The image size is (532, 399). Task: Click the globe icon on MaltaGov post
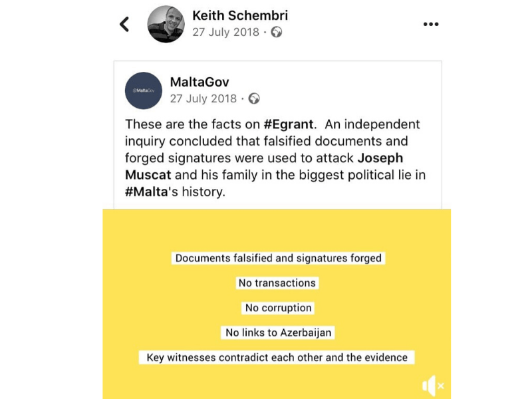point(254,98)
